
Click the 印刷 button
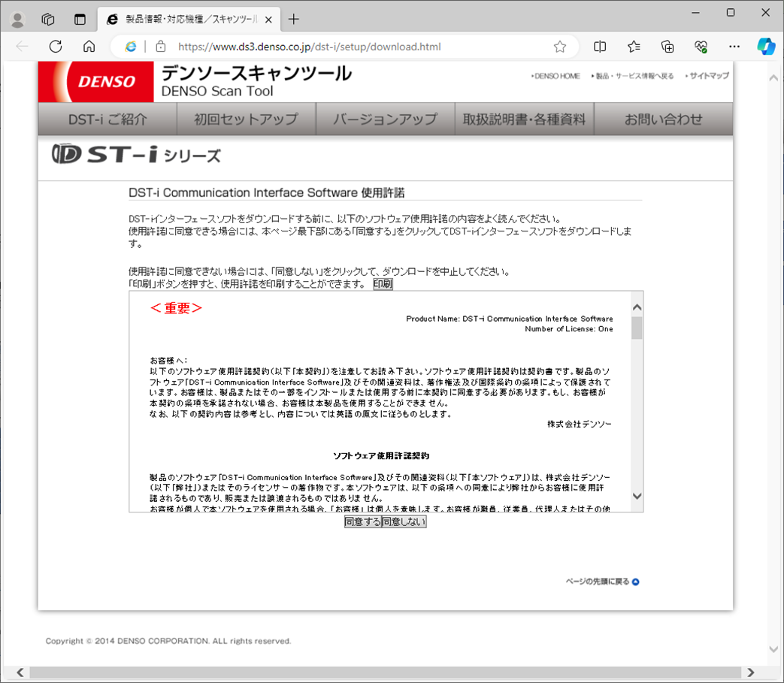[383, 284]
